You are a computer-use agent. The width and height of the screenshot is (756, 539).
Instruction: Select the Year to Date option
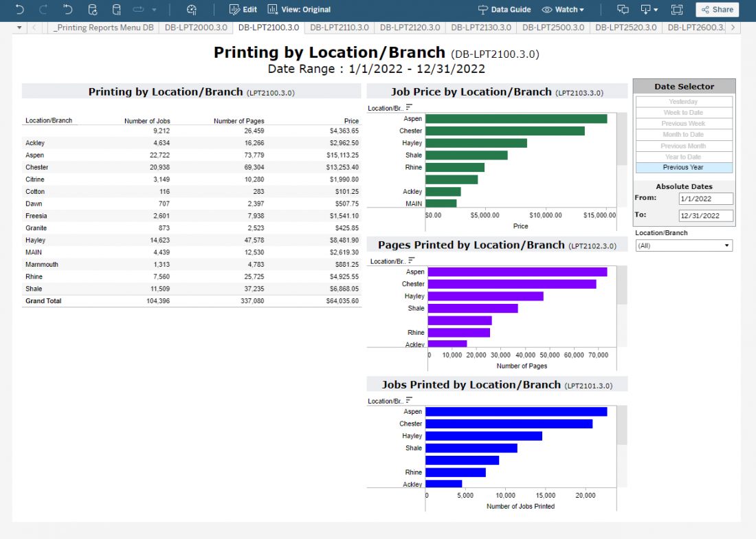[x=684, y=157]
